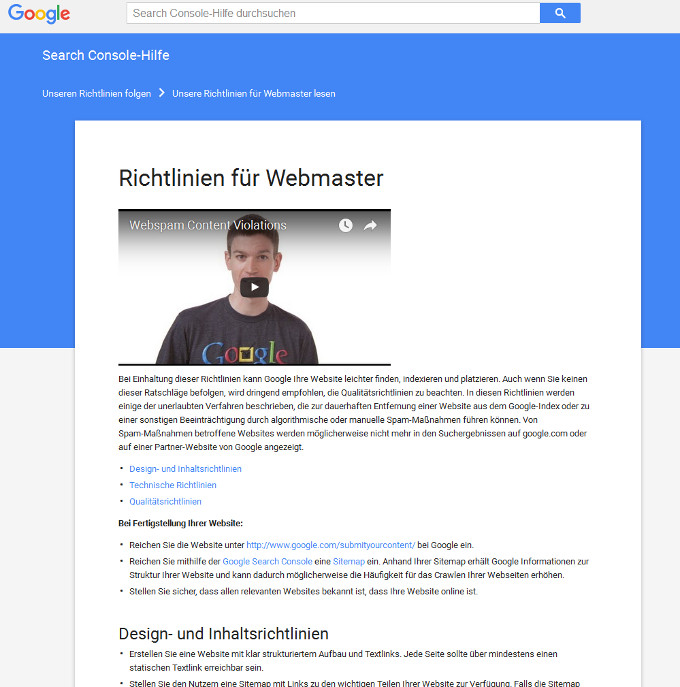Jump to Qualitätsrichtlinien link
The height and width of the screenshot is (687, 680).
tap(165, 502)
